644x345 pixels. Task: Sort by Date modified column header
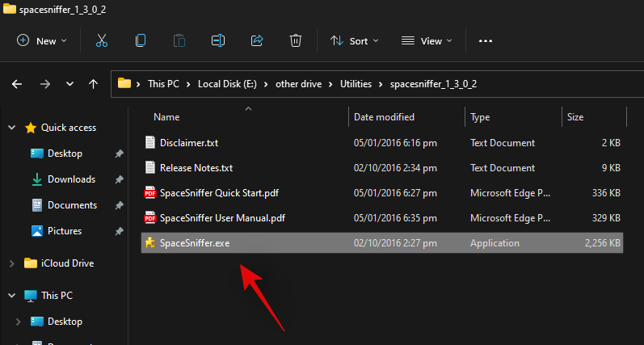(x=385, y=117)
